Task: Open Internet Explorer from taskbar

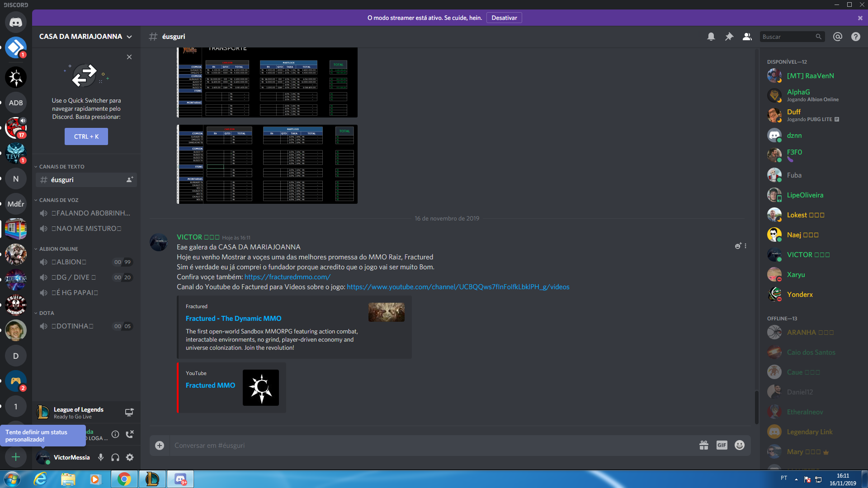Action: point(40,479)
